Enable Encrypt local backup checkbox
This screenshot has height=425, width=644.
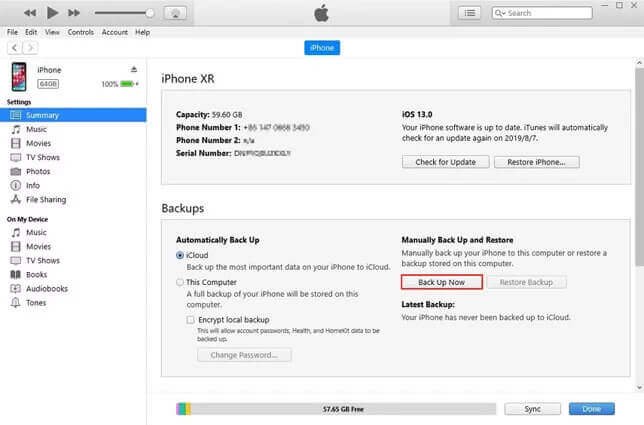(x=191, y=319)
